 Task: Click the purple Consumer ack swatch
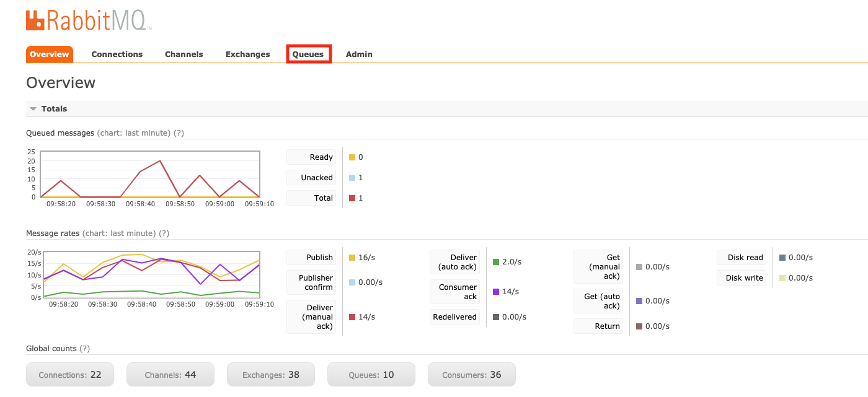pyautogui.click(x=496, y=292)
